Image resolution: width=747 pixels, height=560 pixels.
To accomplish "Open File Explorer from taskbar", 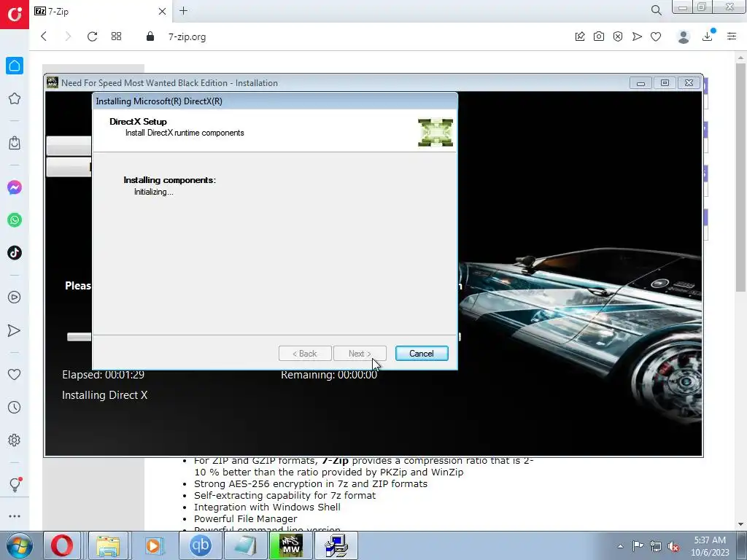I will 108,545.
